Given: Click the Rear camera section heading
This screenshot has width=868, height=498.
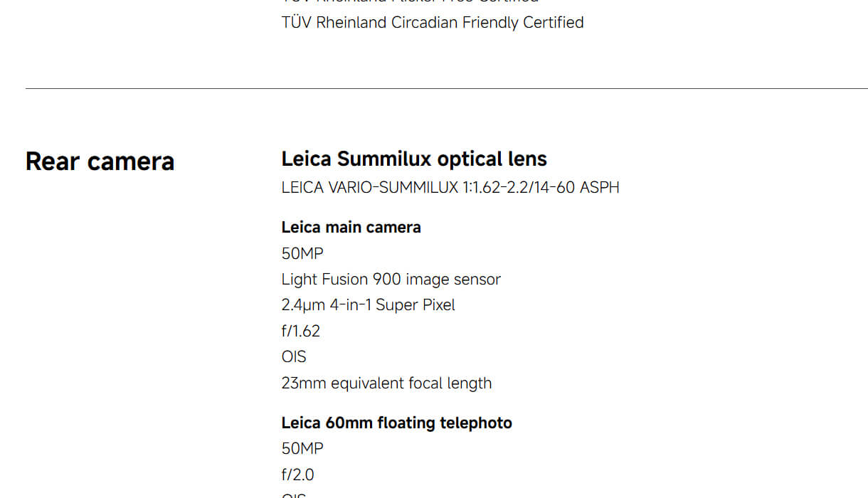Looking at the screenshot, I should [100, 161].
